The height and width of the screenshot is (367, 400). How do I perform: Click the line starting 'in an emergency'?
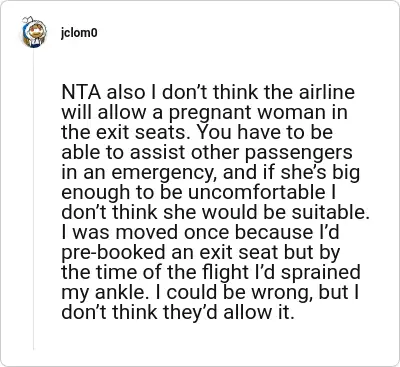[211, 173]
